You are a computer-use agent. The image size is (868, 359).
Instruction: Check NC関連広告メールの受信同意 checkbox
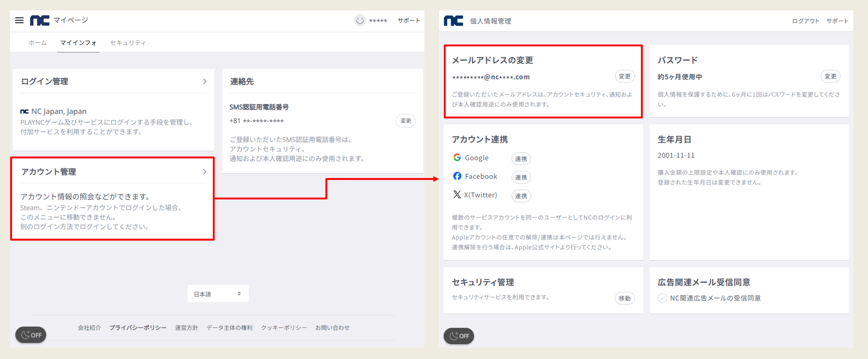point(662,298)
